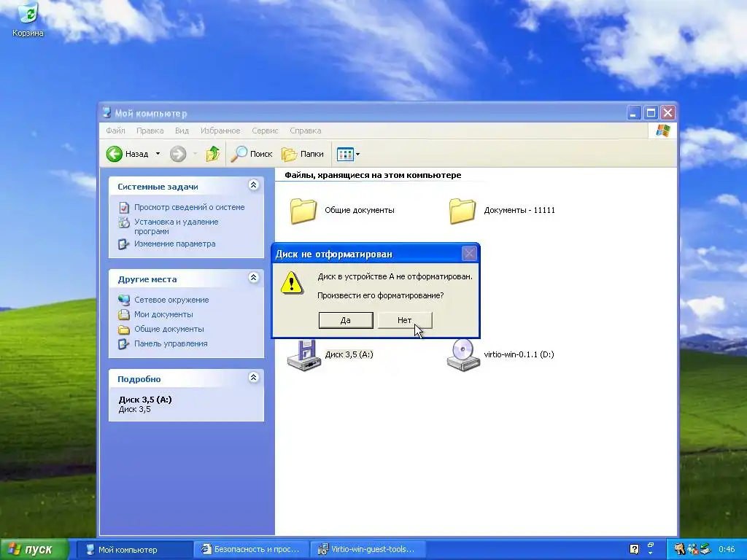Click Нет in format dialog
The image size is (747, 560).
[x=405, y=321]
